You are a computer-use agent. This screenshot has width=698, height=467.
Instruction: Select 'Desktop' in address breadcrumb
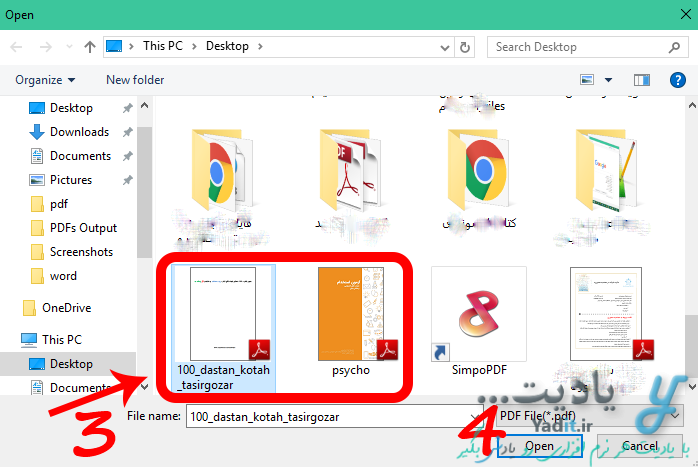(227, 46)
